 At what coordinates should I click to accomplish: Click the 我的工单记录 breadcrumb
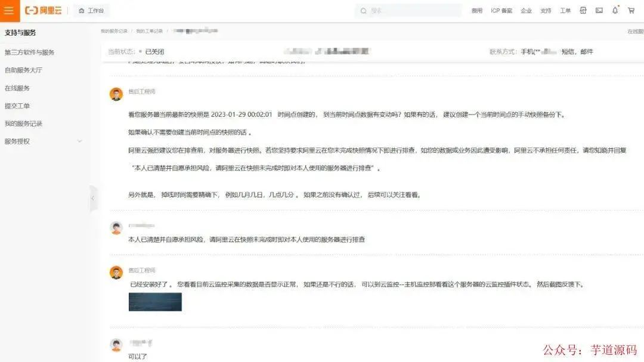pos(149,31)
